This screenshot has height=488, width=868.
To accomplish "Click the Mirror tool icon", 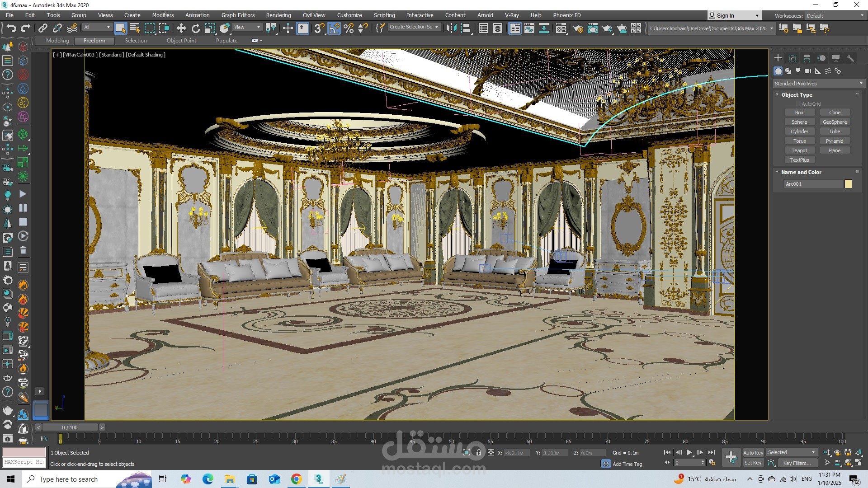I will (x=451, y=28).
